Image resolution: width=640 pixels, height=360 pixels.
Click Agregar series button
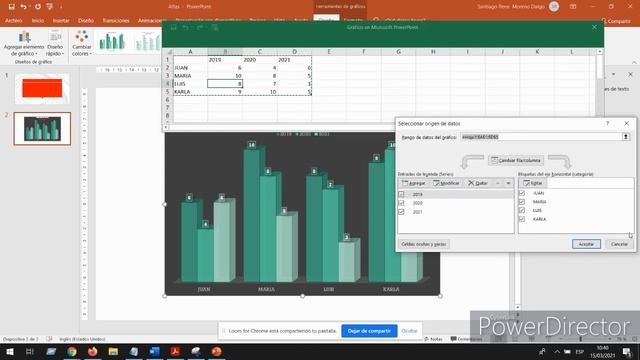point(414,183)
